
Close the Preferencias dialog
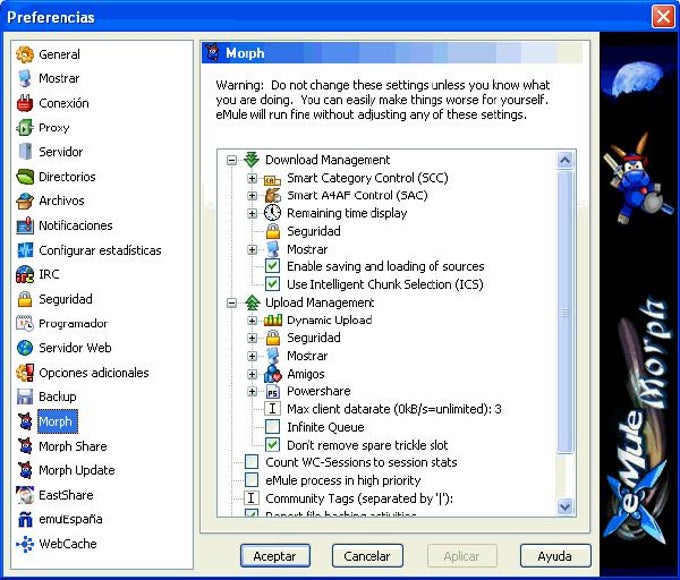pyautogui.click(x=663, y=17)
